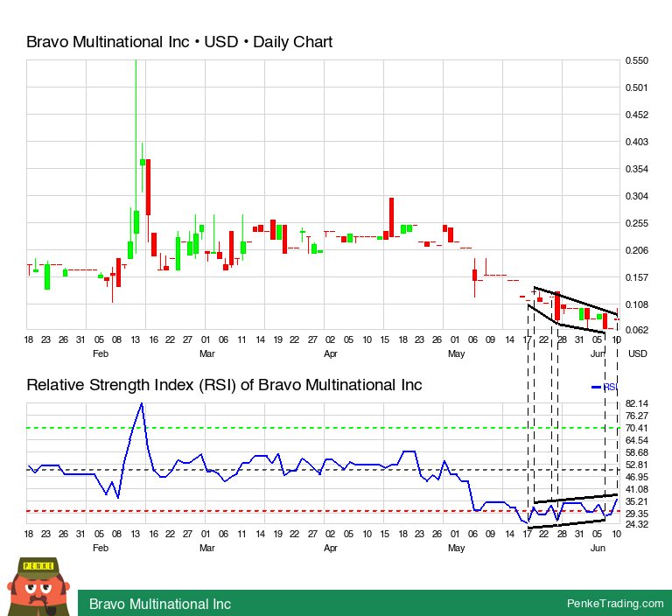Click the Feb month label under RSI chart
672x616 pixels.
(x=101, y=548)
